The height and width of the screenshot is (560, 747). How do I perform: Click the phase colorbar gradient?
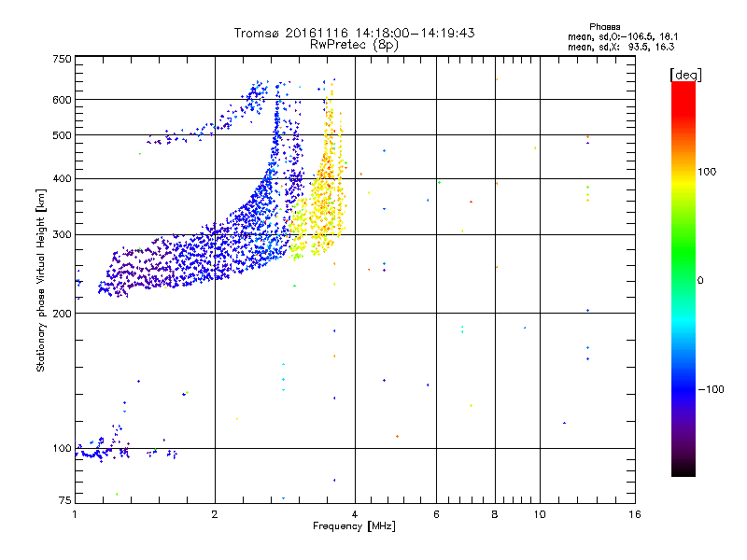pos(684,278)
